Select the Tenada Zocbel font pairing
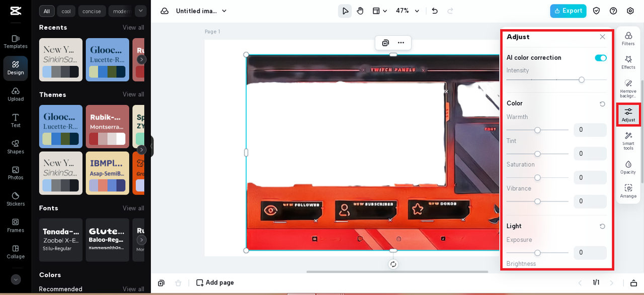644x295 pixels. 61,240
